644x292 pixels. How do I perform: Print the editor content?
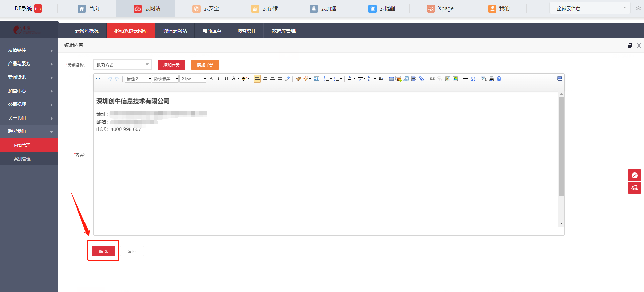tap(491, 79)
